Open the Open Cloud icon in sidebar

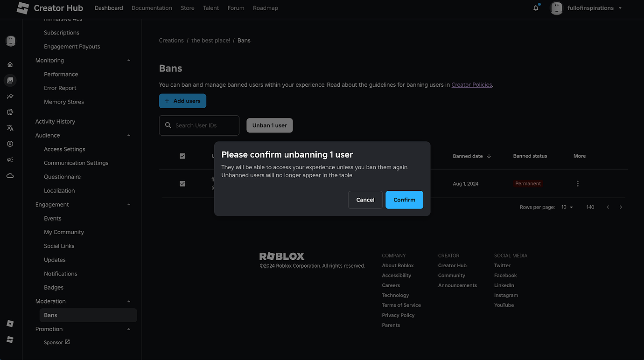coord(10,176)
